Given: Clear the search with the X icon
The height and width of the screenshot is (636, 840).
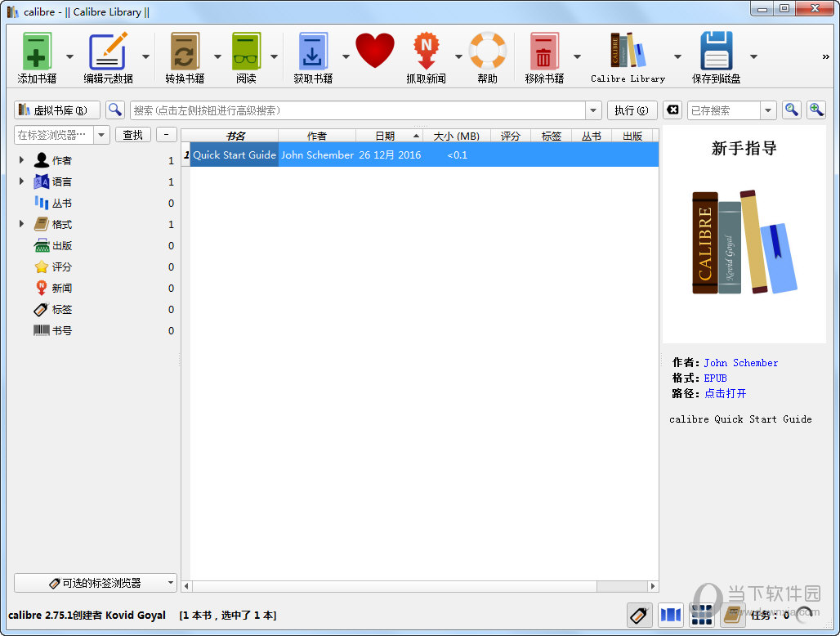Looking at the screenshot, I should coord(672,110).
